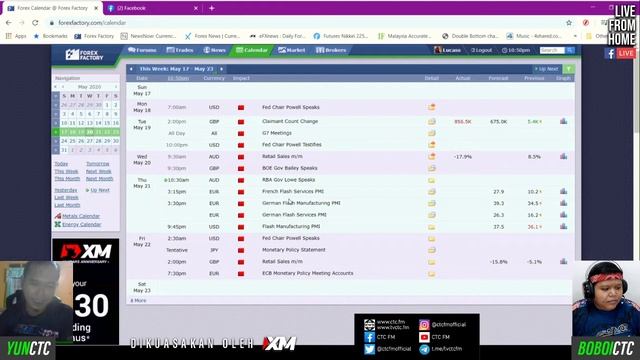Click the BOE Gov Bailey Speaks event
This screenshot has width=640, height=360.
289,168
